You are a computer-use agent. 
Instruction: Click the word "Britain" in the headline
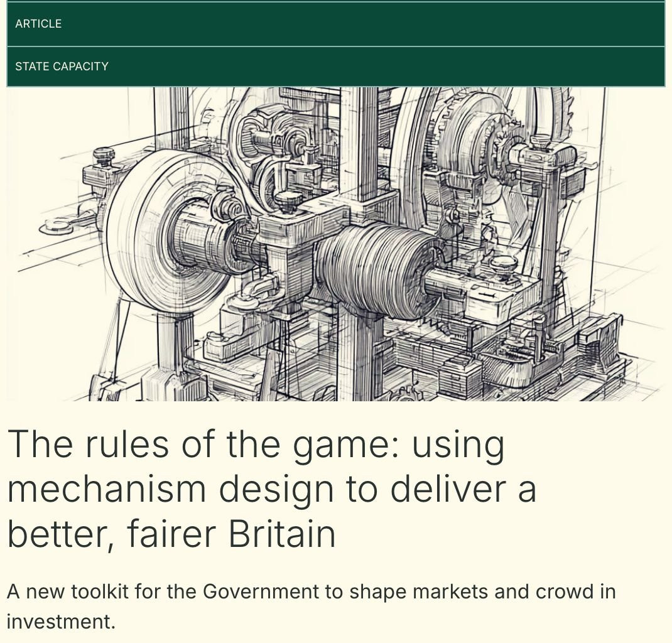pyautogui.click(x=281, y=533)
